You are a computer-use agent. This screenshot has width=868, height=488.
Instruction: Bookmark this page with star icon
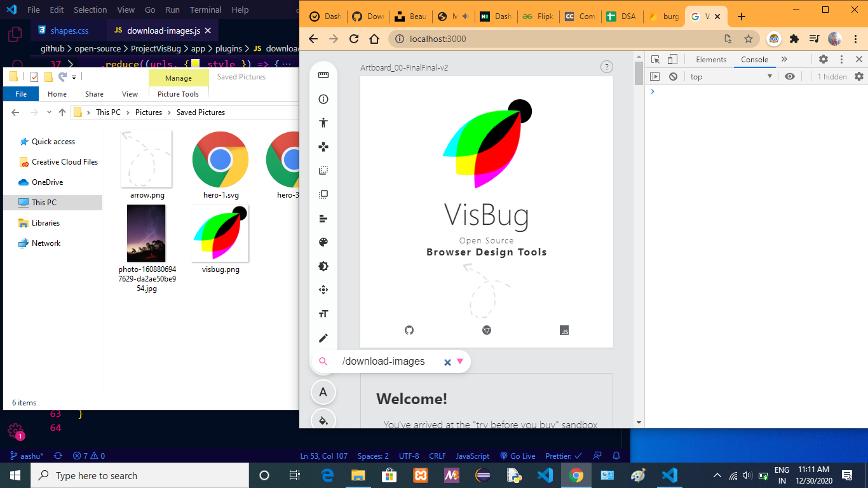[749, 39]
